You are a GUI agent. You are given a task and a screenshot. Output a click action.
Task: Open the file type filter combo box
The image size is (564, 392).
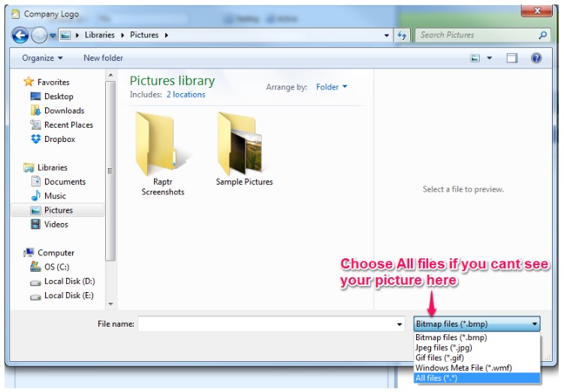476,324
